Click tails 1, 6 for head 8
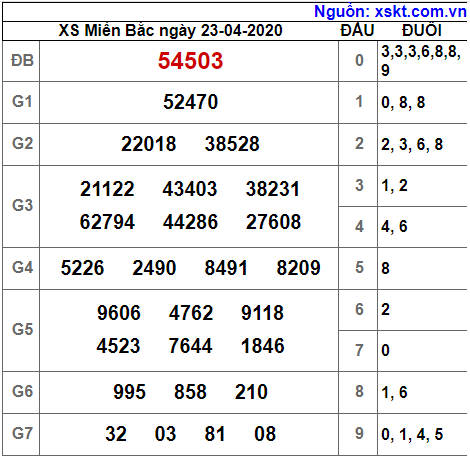Screen dimensions: 470x462 coord(394,392)
